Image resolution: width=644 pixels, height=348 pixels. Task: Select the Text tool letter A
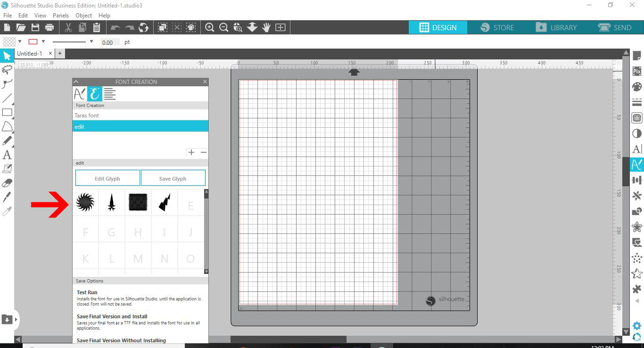pos(7,155)
